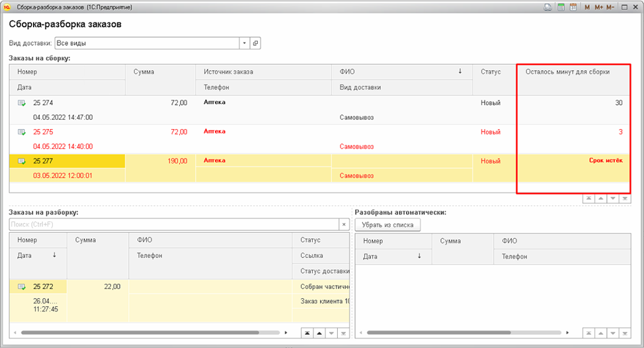
Task: Click the Статус column header in top table
Action: click(x=491, y=71)
